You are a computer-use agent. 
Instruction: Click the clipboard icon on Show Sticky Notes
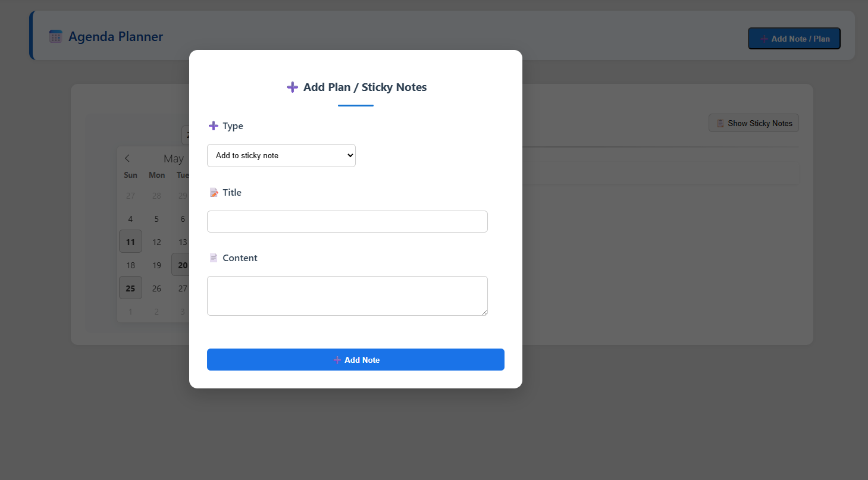coord(720,123)
